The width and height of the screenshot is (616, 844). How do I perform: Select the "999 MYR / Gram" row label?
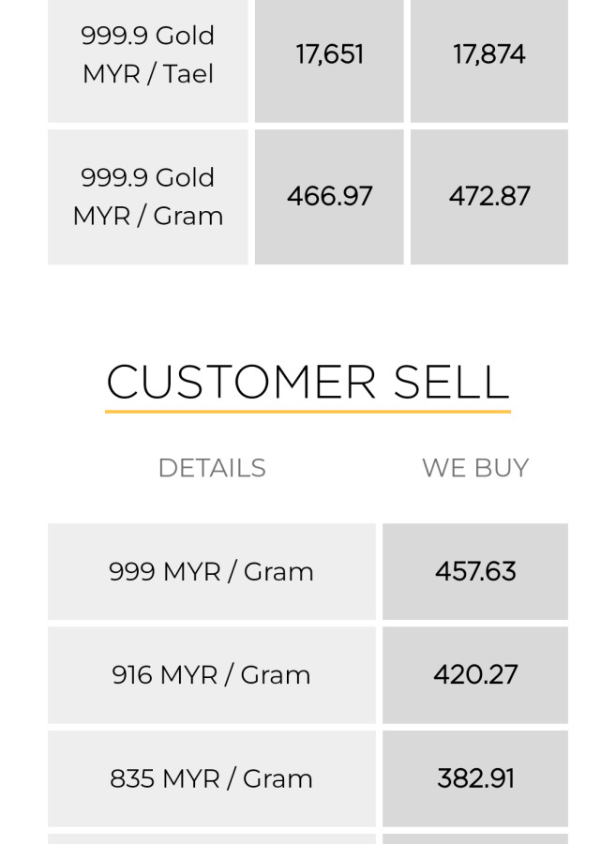click(211, 572)
